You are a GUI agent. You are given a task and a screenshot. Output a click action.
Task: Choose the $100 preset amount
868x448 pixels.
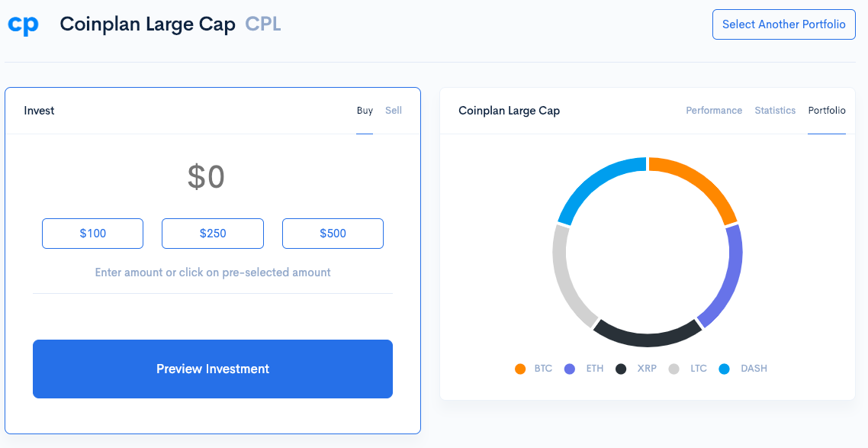[x=92, y=234]
